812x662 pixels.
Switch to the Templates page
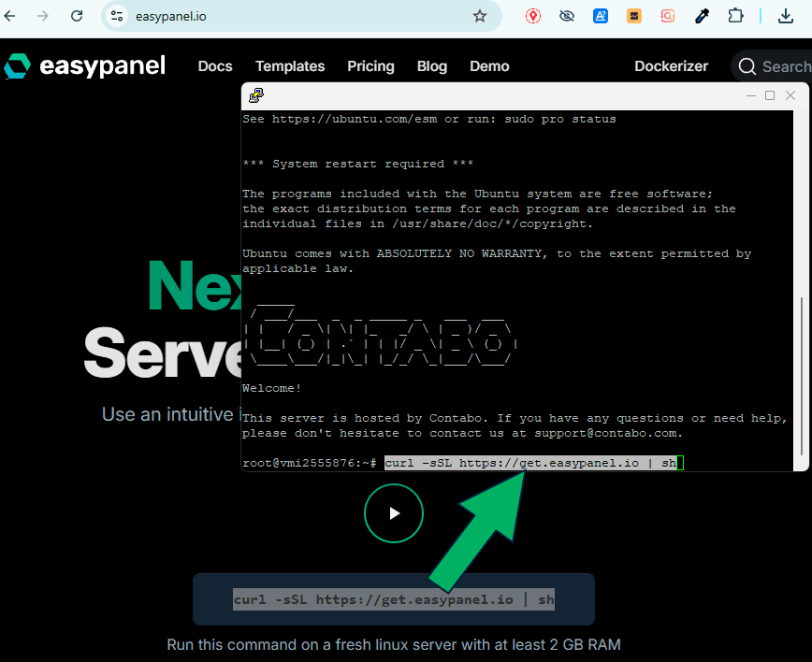(x=290, y=66)
